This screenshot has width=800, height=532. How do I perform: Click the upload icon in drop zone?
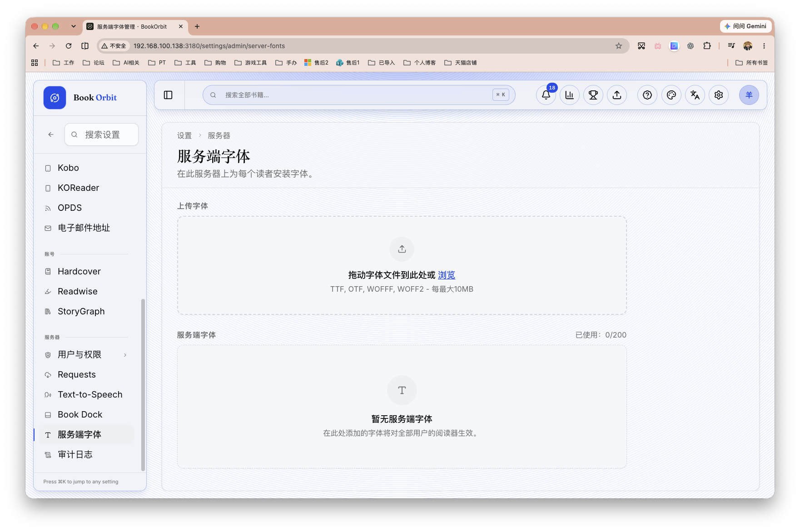tap(402, 249)
